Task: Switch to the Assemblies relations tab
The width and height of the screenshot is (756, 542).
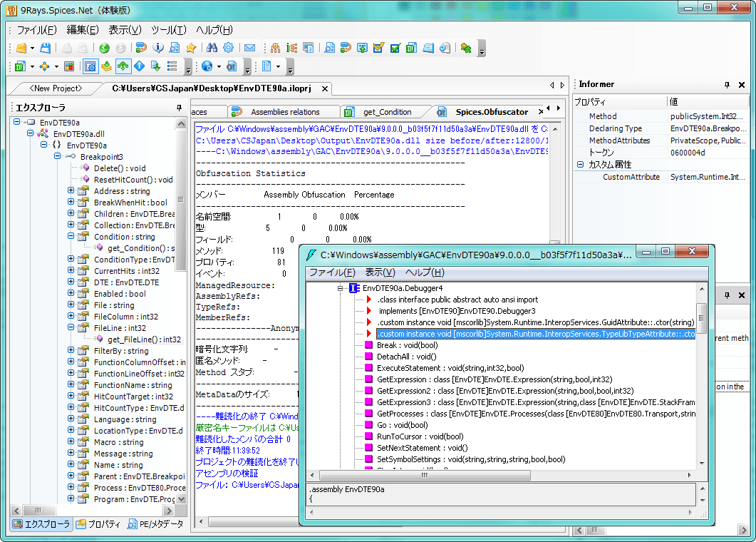Action: click(285, 112)
